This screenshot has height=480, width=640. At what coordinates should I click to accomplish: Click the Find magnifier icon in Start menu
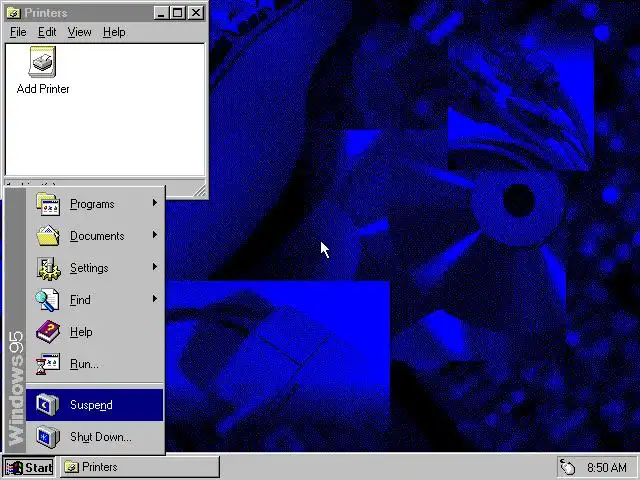coord(47,300)
